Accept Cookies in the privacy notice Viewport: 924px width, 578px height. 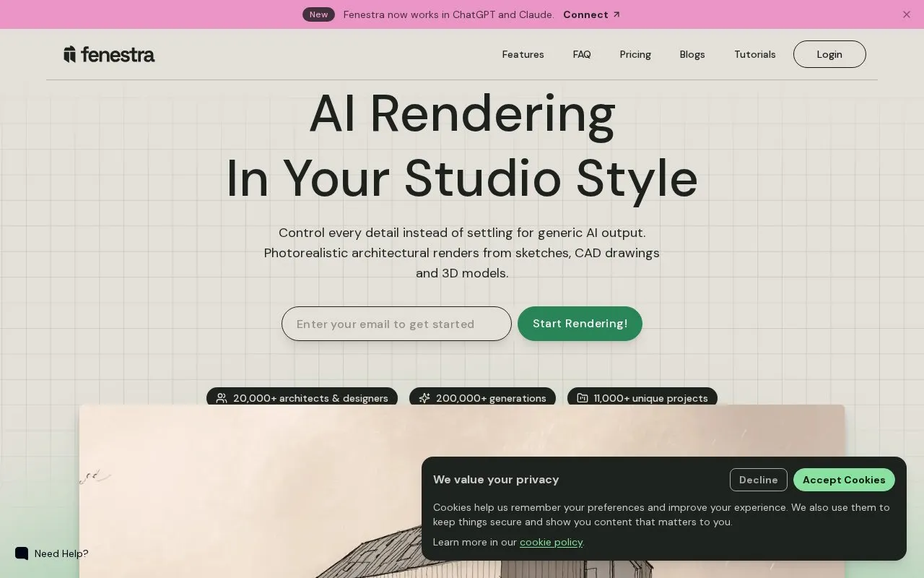844,480
